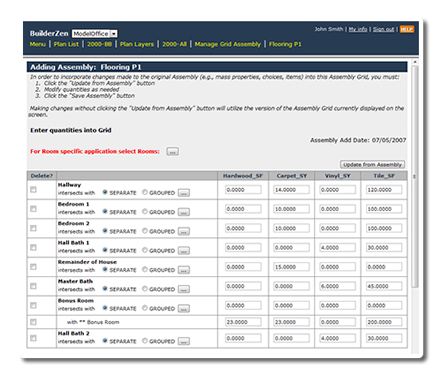
Task: Click the Update from Assembly button
Action: 373,165
